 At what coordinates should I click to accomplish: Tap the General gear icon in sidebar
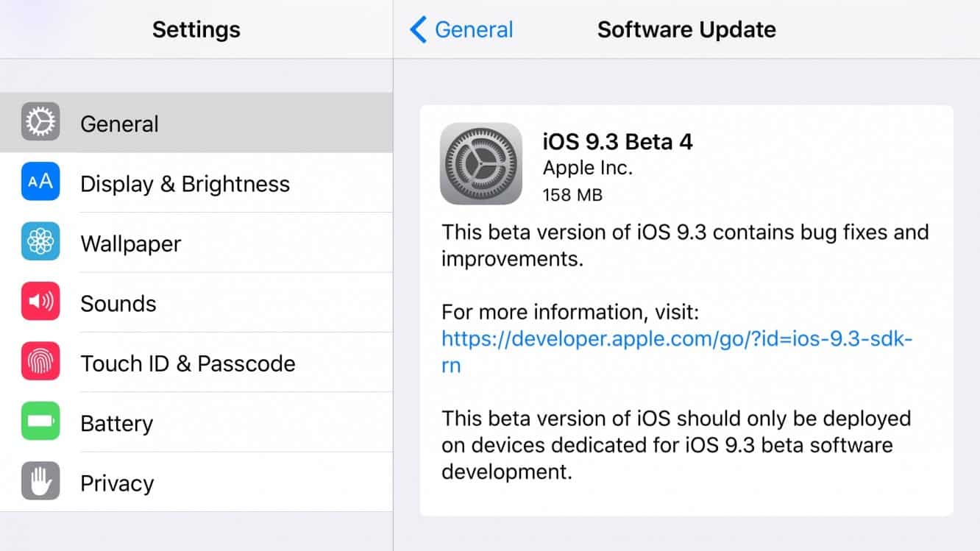click(40, 122)
